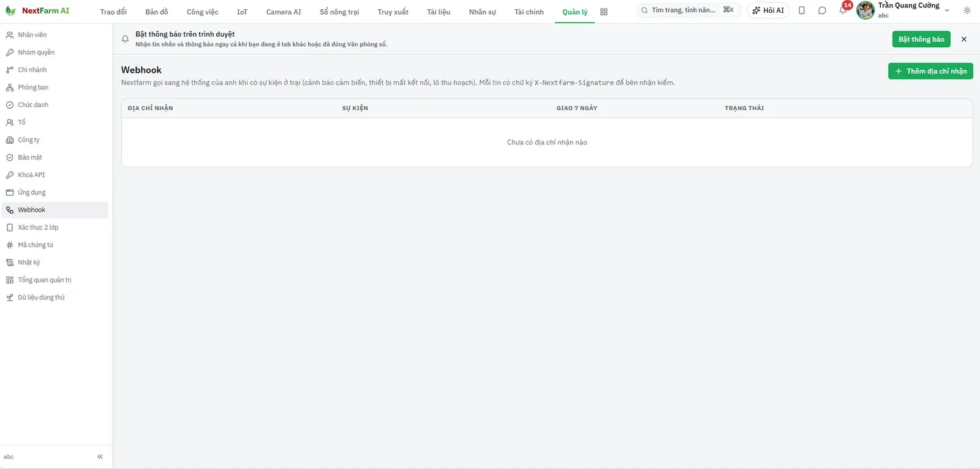The image size is (980, 469).
Task: Go to the Công việc tab
Action: click(203, 12)
